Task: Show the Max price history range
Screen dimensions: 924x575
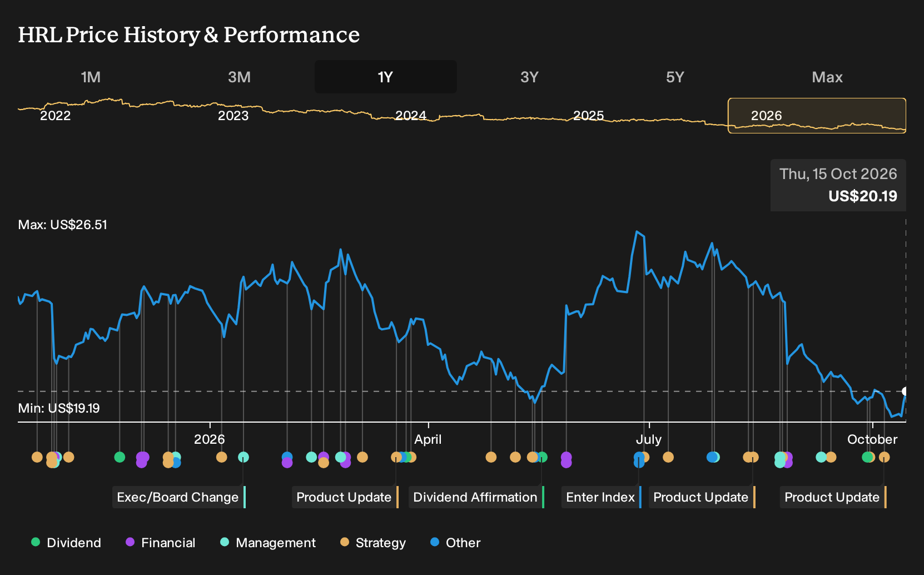Action: coord(827,77)
